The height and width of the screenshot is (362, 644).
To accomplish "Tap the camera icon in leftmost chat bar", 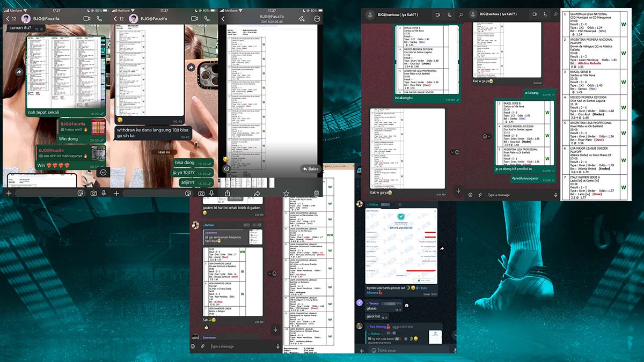I will (93, 193).
